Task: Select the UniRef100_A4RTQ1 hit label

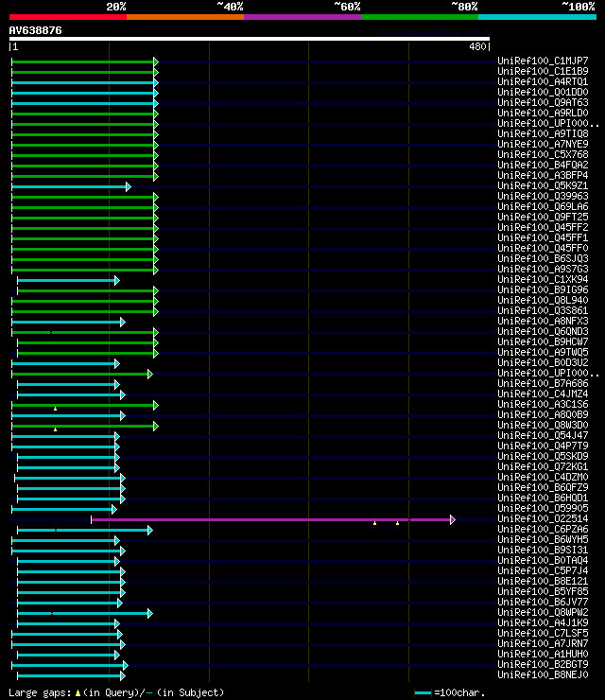Action: coord(543,81)
